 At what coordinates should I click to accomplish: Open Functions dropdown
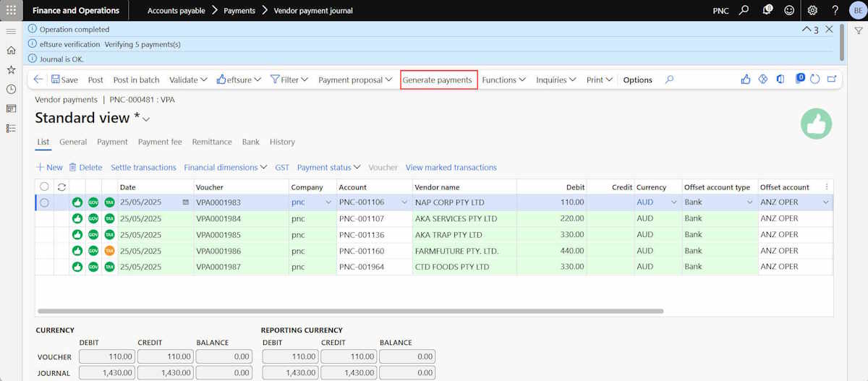[503, 80]
